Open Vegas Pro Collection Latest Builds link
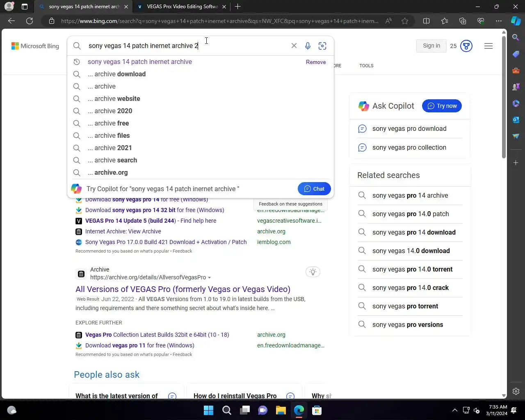Image resolution: width=525 pixels, height=420 pixels. pos(157,335)
